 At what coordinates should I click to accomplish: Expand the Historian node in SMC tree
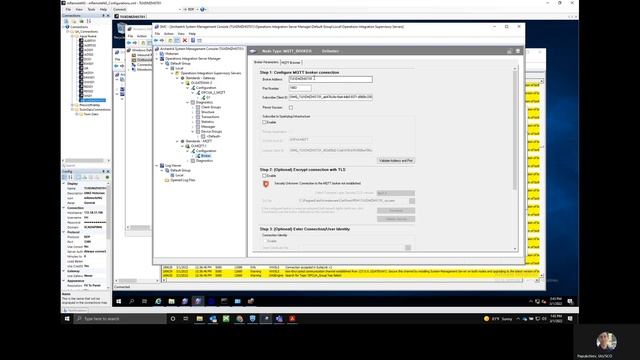[x=157, y=53]
